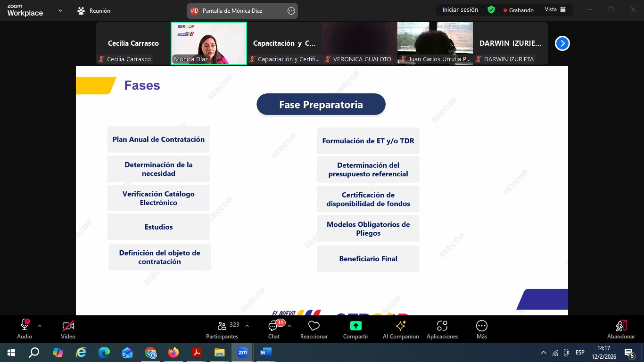644x362 pixels.
Task: Expand the audio settings chevron
Action: click(40, 326)
